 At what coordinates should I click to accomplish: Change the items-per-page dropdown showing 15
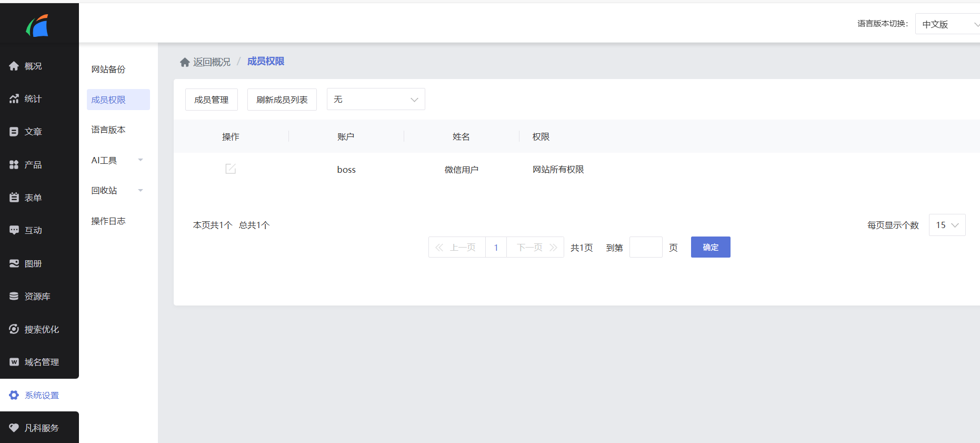click(x=947, y=225)
